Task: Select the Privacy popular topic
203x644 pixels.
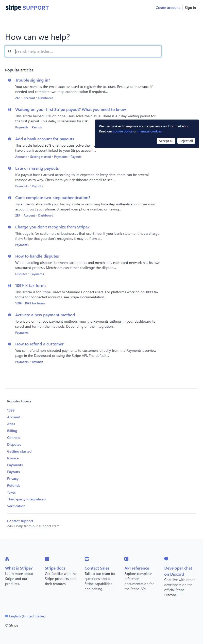Action: [13, 479]
